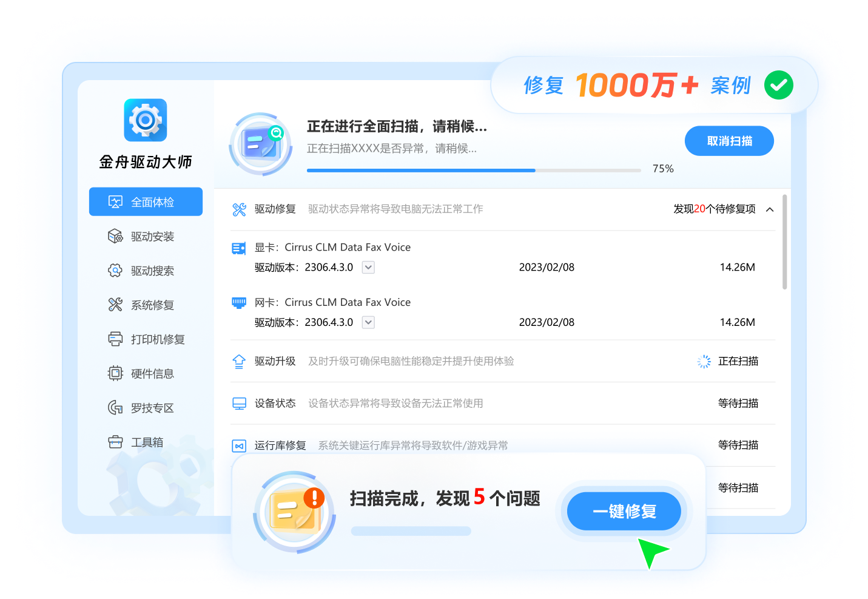The width and height of the screenshot is (868, 599).
Task: Click the 正在扫描 spinner icon
Action: point(704,362)
